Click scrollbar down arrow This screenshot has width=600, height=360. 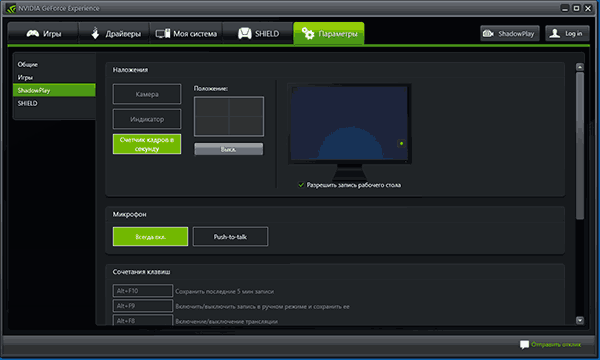tap(580, 320)
